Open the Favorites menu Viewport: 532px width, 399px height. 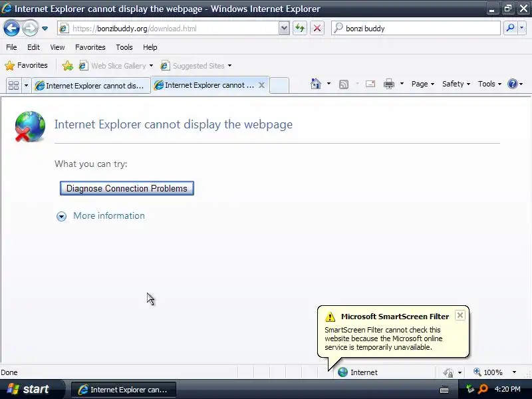click(90, 47)
